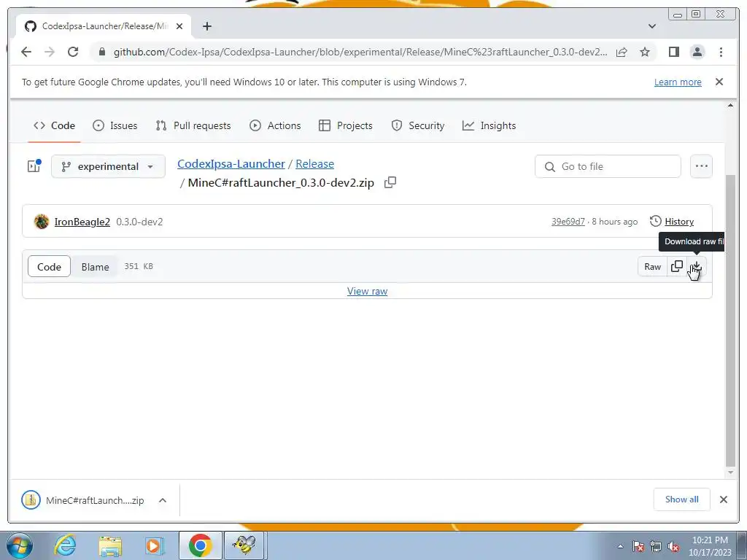The image size is (747, 560).
Task: Click the scrollbar down arrow
Action: 730,472
